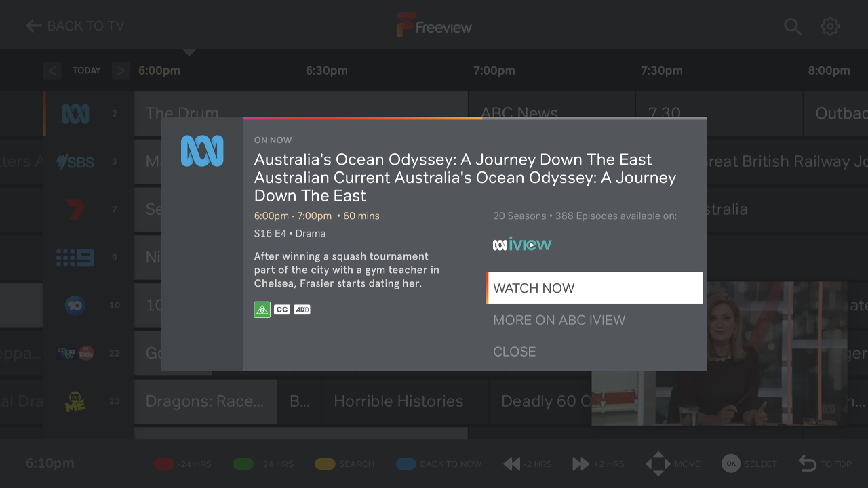Open the settings gear icon
868x488 pixels.
click(830, 26)
